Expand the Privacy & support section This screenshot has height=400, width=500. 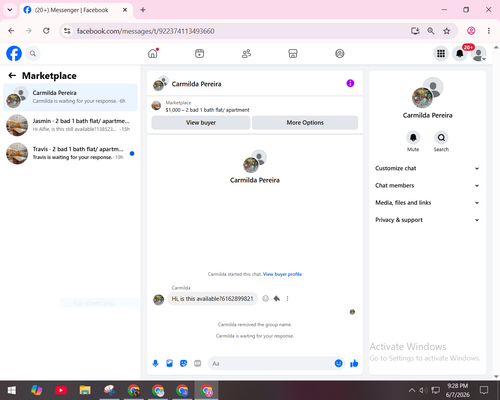coord(427,220)
